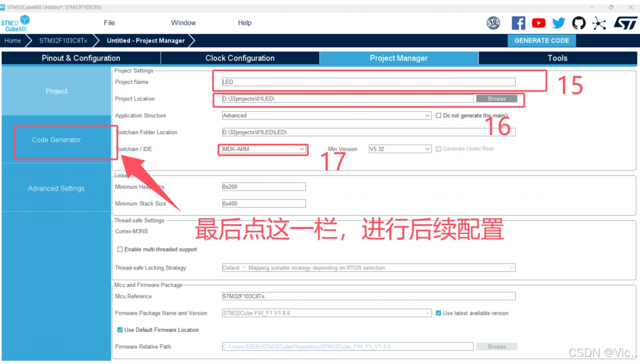
Task: Click the Project Location input field
Action: (348, 99)
